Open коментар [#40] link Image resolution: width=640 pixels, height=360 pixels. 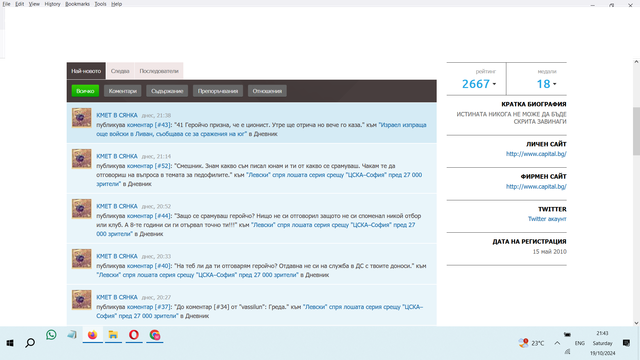(149, 266)
